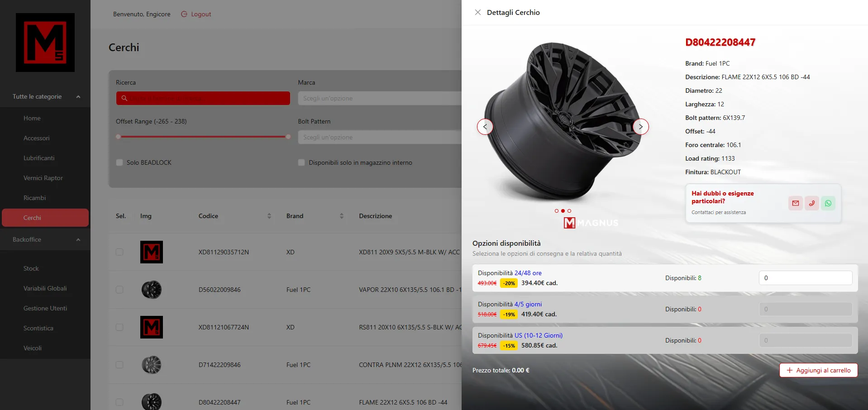Close the Dettagli Cerchio panel

tap(477, 12)
